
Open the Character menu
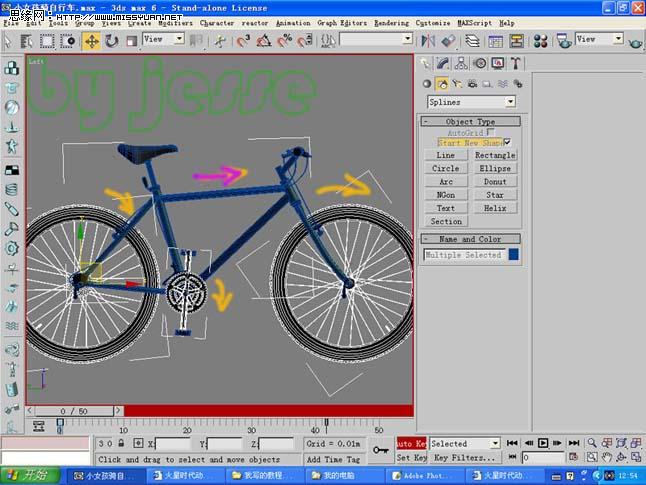(217, 23)
